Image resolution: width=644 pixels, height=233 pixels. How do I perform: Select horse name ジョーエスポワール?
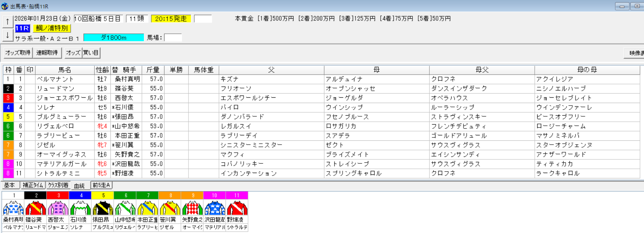[x=65, y=98]
